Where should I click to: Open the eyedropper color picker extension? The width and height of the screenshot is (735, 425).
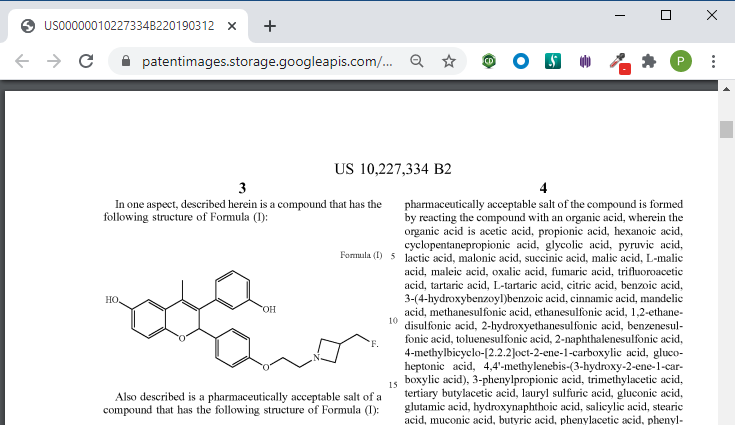(x=619, y=63)
